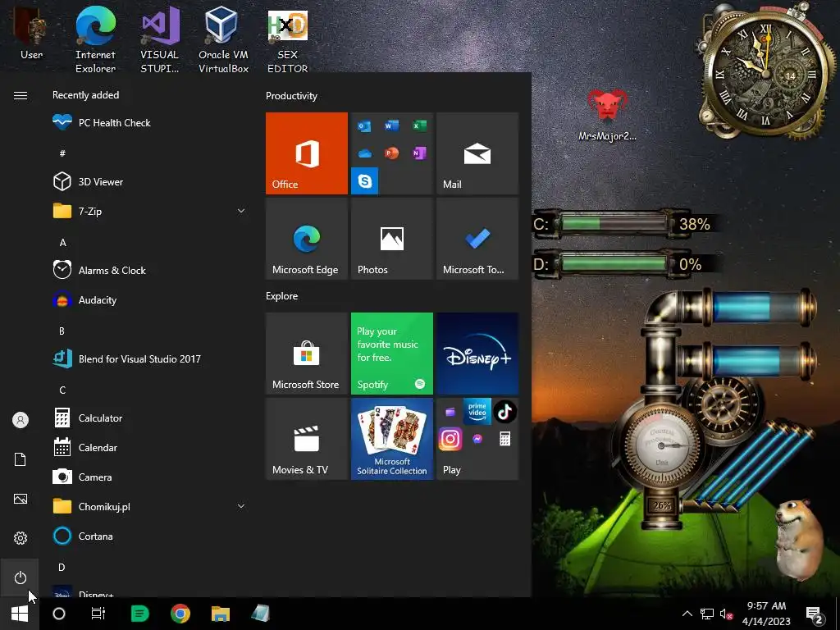The height and width of the screenshot is (630, 840).
Task: Open the Disney+ tile
Action: point(477,354)
